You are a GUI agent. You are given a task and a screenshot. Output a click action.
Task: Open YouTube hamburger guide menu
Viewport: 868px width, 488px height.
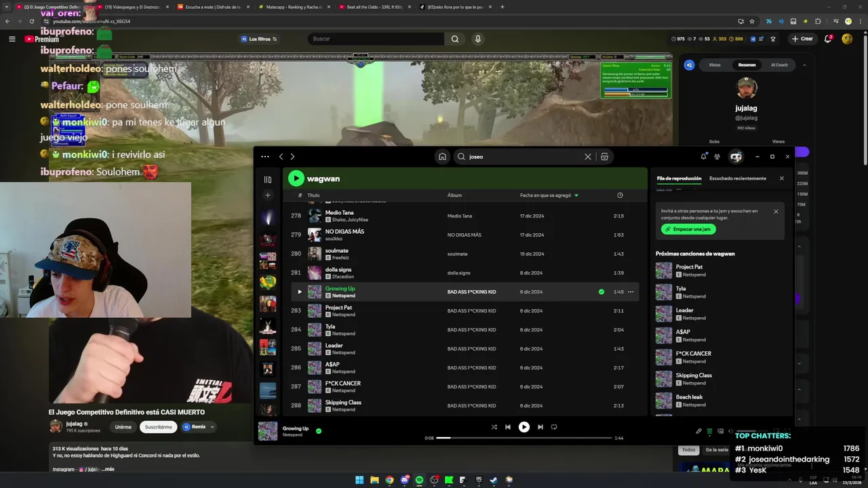12,39
